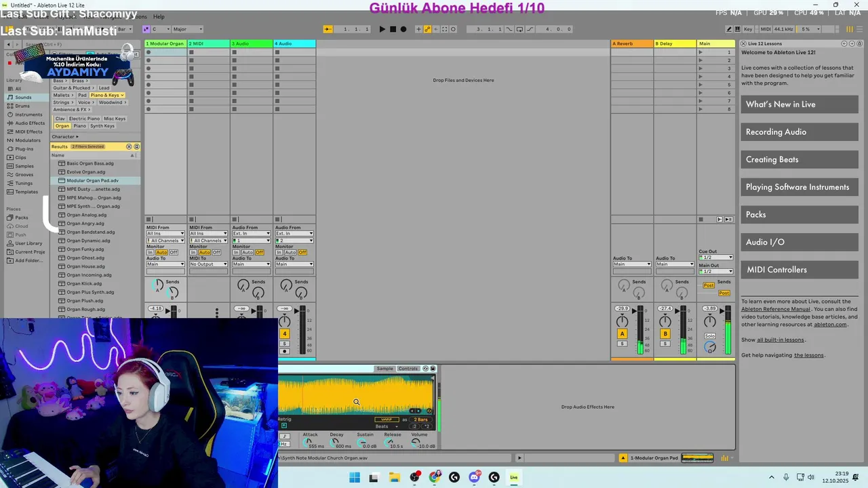Viewport: 868px width, 488px height.
Task: Toggle the Organ filter tag
Action: [62, 126]
